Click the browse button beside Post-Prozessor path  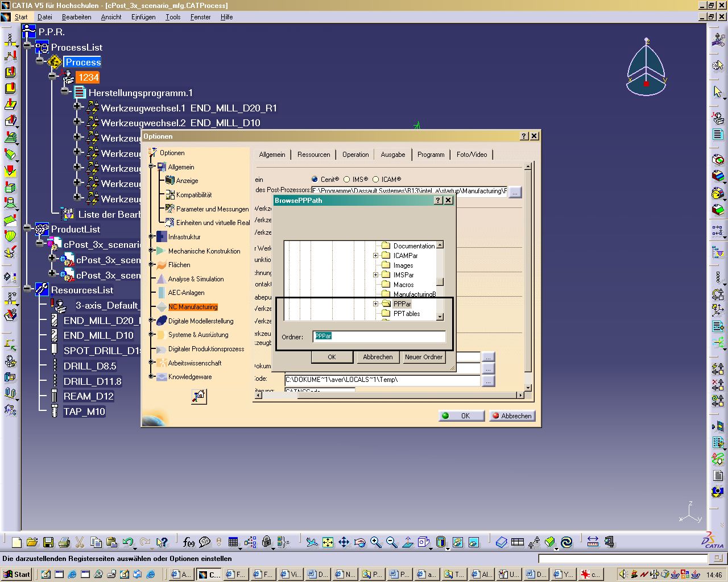pos(515,192)
